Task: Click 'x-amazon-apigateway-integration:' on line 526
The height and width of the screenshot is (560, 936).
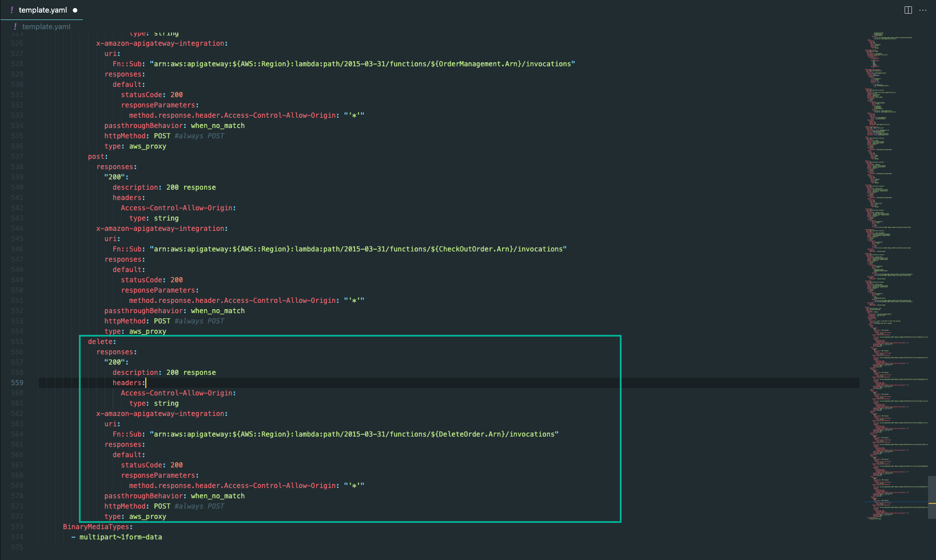Action: [x=162, y=43]
